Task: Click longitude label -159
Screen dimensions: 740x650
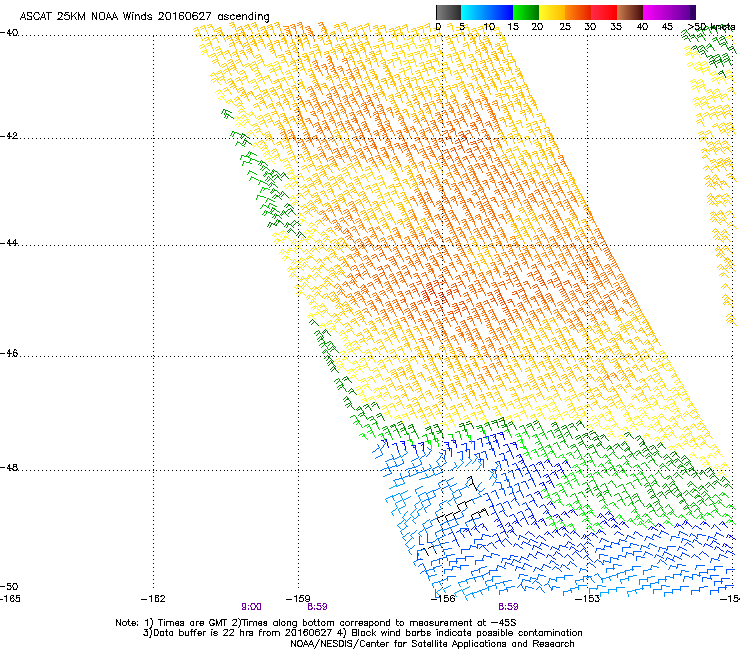Action: tap(298, 599)
